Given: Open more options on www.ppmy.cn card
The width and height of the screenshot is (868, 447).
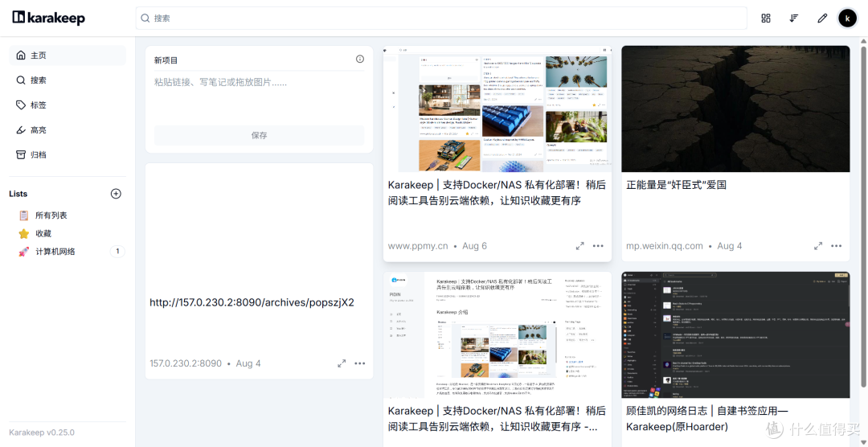Looking at the screenshot, I should coord(598,246).
